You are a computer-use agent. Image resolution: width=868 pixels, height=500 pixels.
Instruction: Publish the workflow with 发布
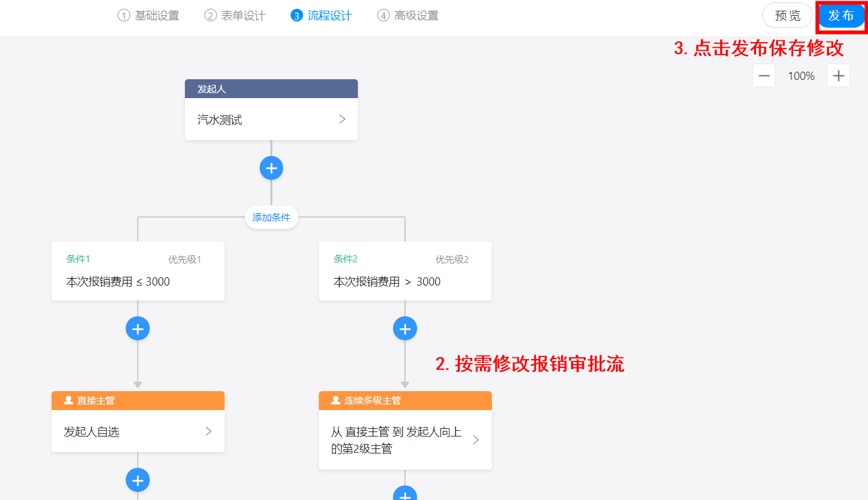coord(841,16)
